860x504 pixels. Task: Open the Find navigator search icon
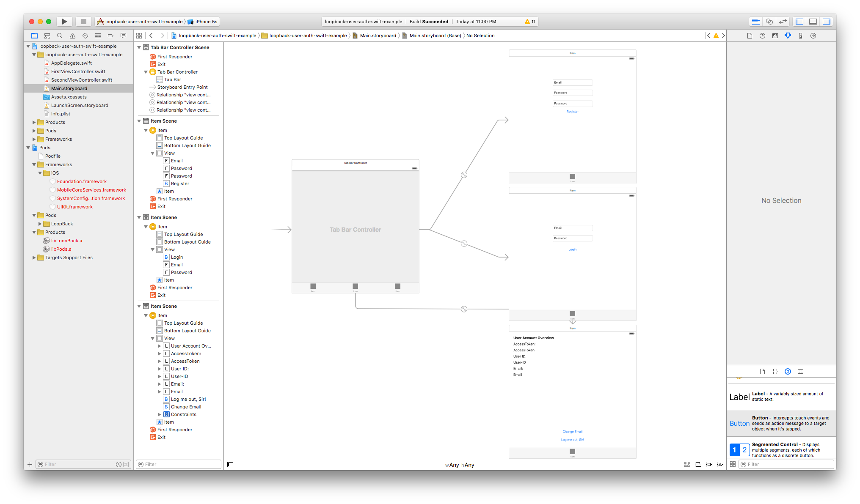(x=60, y=36)
